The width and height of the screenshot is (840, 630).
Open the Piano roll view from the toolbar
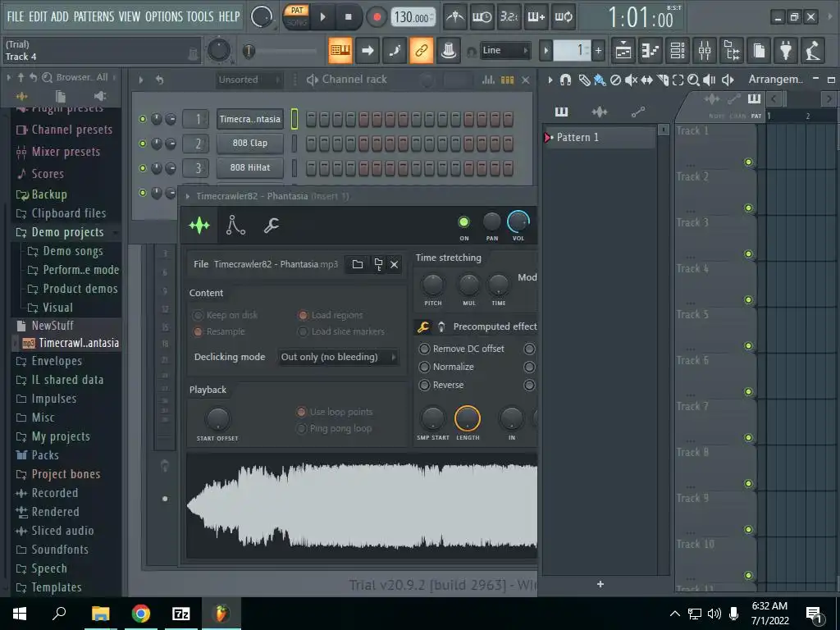click(651, 51)
